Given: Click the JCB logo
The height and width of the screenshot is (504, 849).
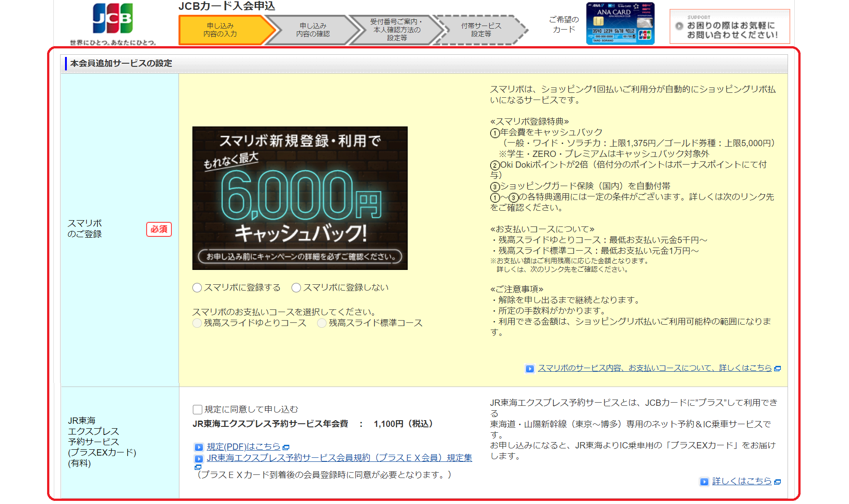Looking at the screenshot, I should click(113, 18).
